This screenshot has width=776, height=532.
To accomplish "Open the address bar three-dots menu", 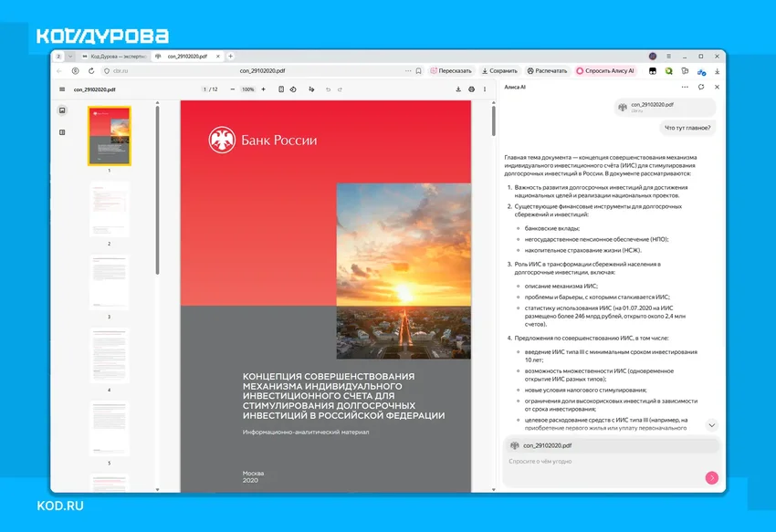I will 408,71.
